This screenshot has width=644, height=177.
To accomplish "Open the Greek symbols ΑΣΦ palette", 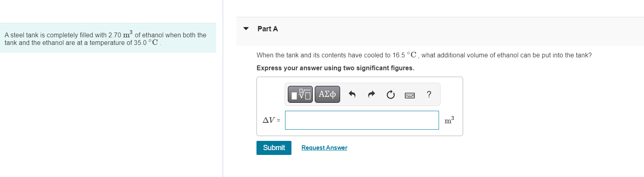I will pos(327,94).
